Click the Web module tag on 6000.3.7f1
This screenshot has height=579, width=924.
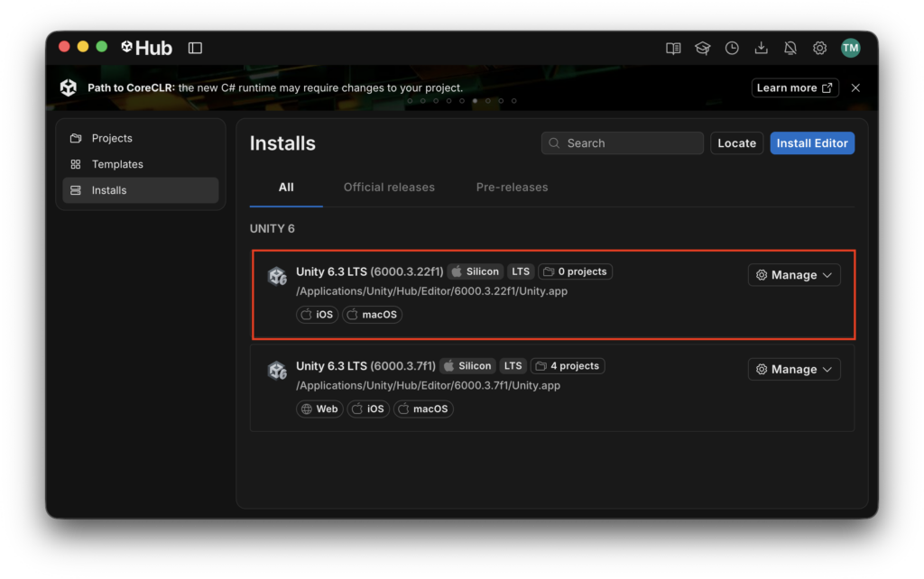point(319,409)
